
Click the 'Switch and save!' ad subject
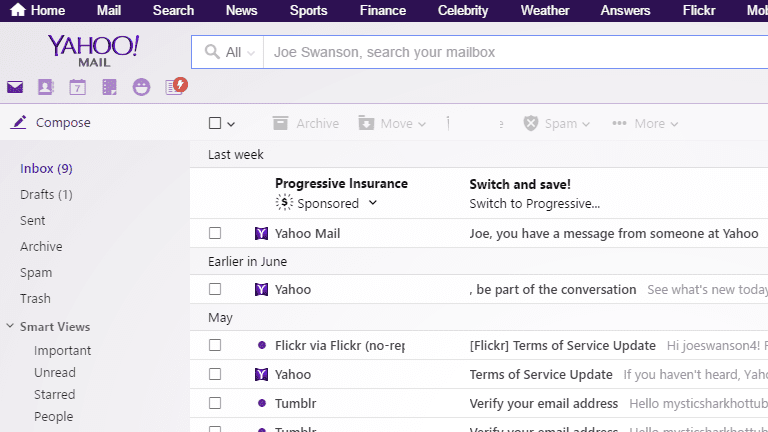pos(520,184)
